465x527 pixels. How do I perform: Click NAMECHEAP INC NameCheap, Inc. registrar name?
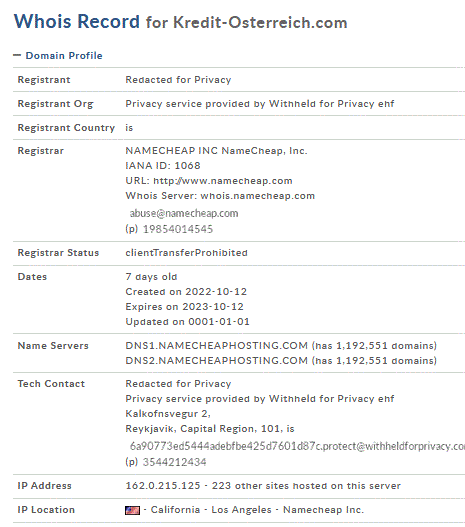click(216, 151)
